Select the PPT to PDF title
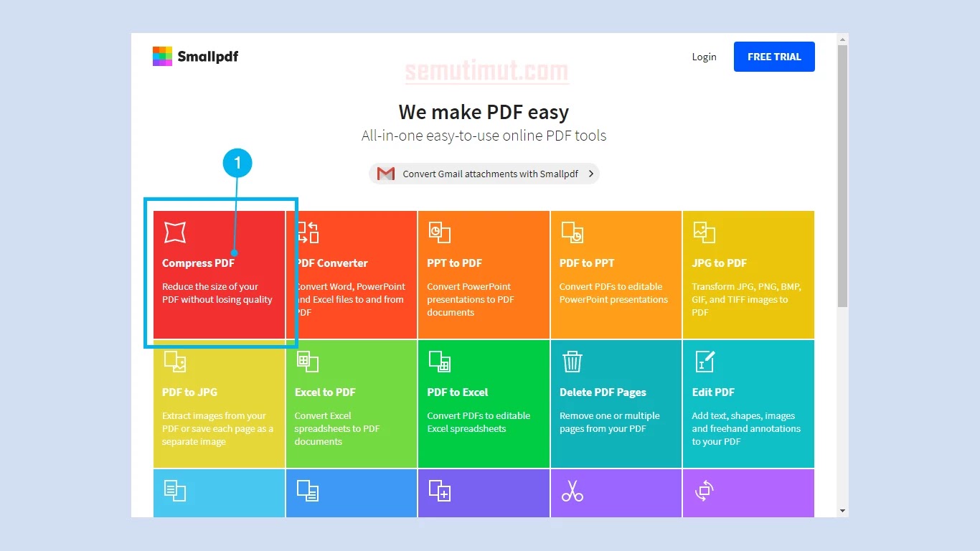 point(454,263)
